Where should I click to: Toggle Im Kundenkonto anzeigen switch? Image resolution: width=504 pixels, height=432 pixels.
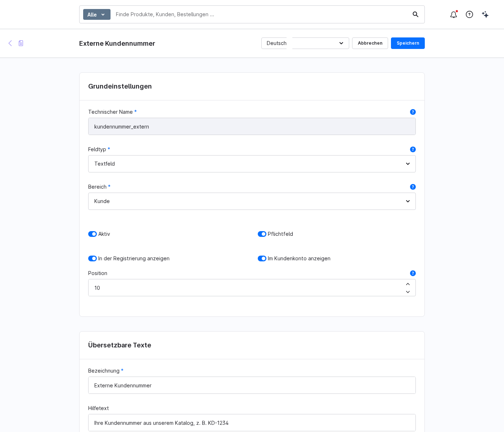(x=262, y=258)
